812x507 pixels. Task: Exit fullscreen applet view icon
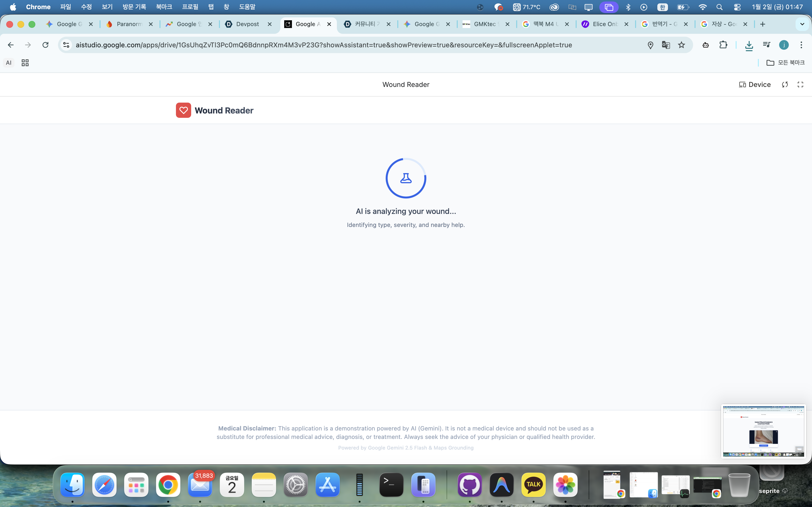(x=800, y=84)
